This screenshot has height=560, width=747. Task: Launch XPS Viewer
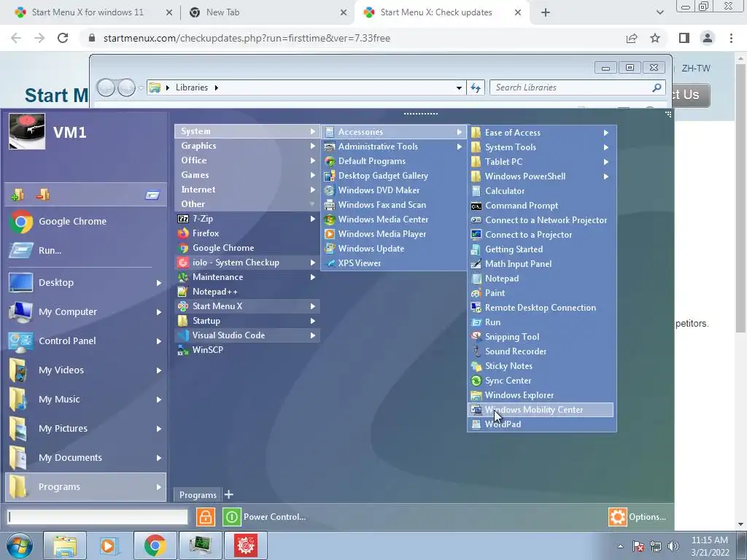click(393, 263)
